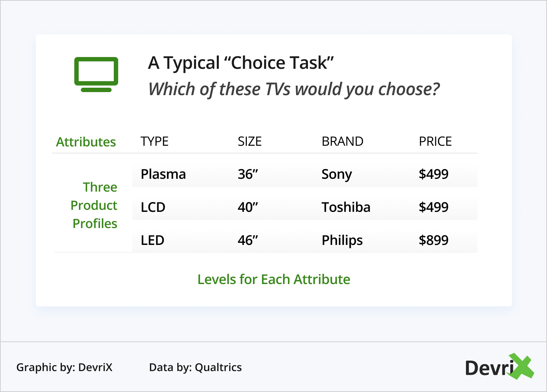This screenshot has width=547, height=392.
Task: Select the TYPE column header
Action: pyautogui.click(x=154, y=141)
